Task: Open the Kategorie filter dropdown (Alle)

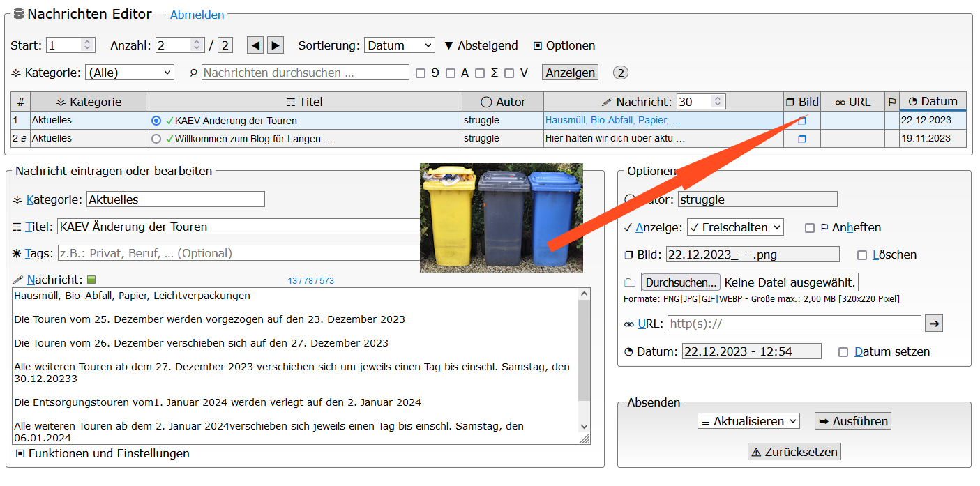Action: [x=129, y=73]
